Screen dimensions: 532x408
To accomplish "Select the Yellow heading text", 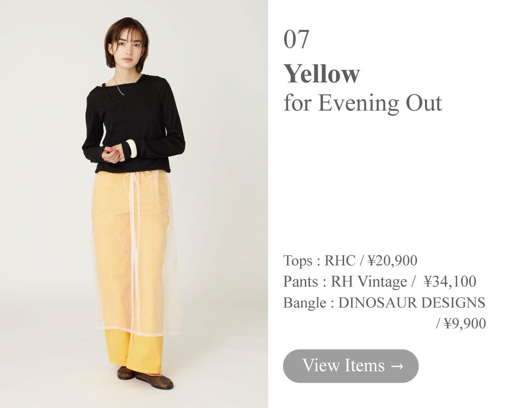I will [x=322, y=74].
